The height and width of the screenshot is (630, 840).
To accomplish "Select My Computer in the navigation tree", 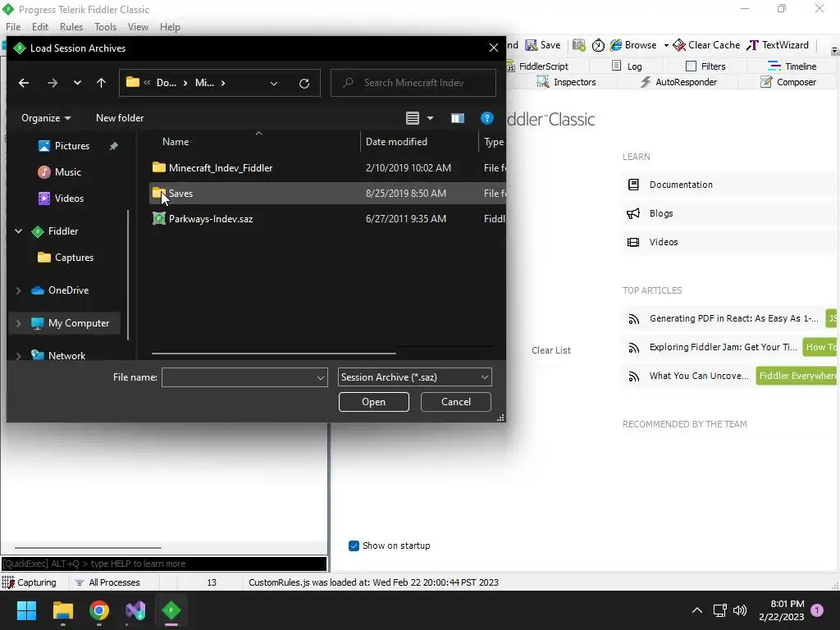I will 78,323.
